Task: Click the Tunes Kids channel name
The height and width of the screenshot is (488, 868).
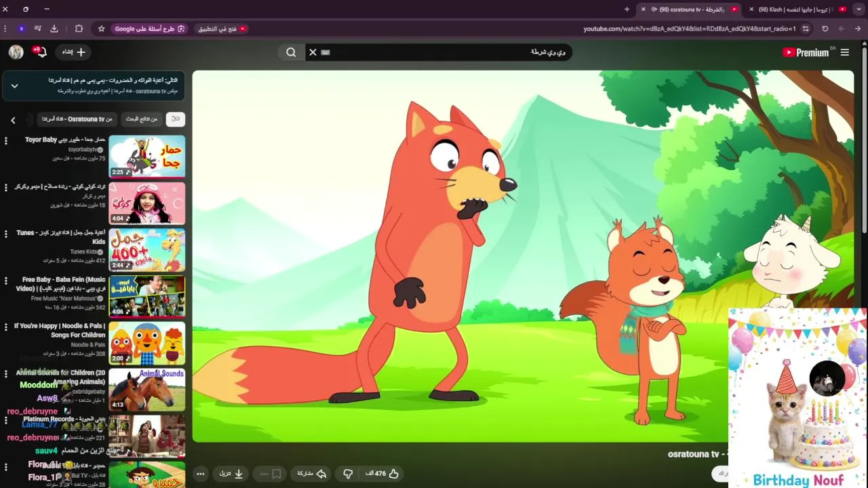Action: coord(83,251)
